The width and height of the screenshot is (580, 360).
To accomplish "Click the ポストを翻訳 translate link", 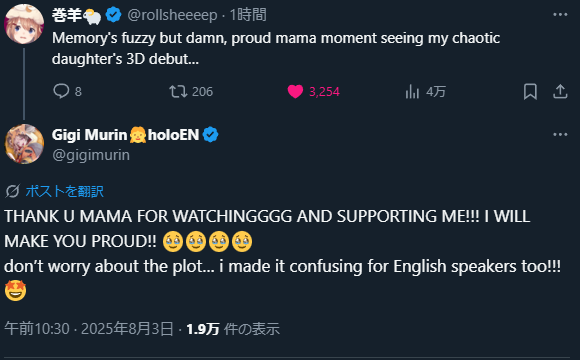I will pos(65,191).
